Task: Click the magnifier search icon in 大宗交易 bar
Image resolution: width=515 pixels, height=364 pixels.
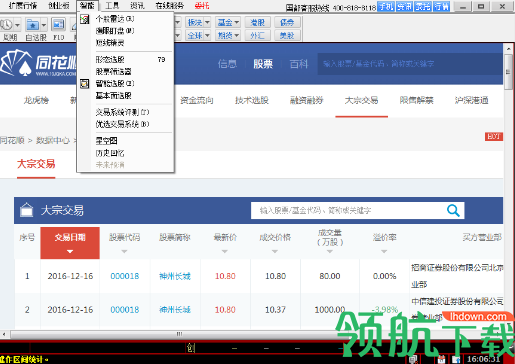Action: click(453, 210)
